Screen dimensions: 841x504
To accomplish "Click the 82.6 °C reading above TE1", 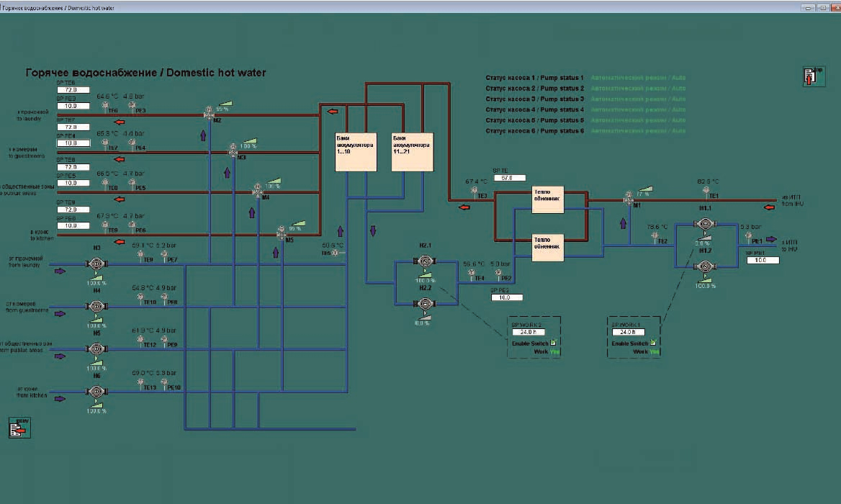I will point(708,181).
